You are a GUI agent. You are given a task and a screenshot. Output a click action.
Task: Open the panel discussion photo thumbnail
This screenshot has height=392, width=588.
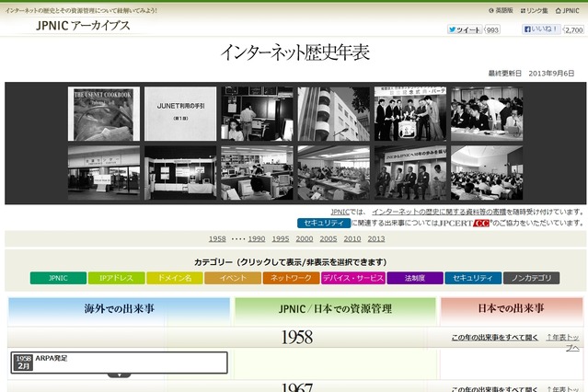410,173
